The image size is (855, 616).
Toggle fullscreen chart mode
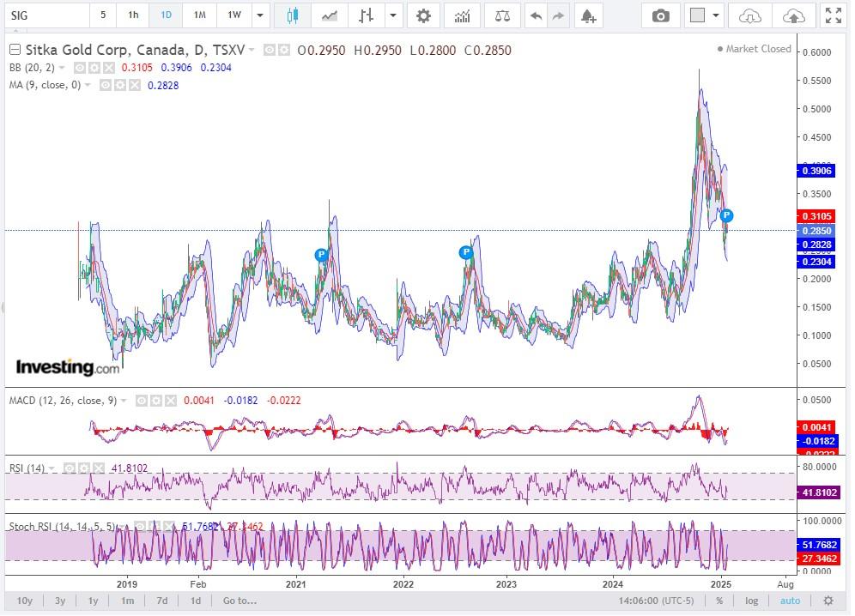point(834,15)
